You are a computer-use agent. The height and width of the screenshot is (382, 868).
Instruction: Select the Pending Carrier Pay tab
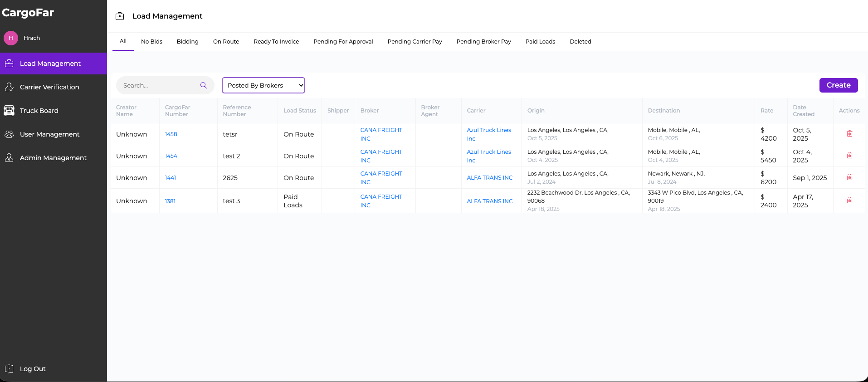414,42
